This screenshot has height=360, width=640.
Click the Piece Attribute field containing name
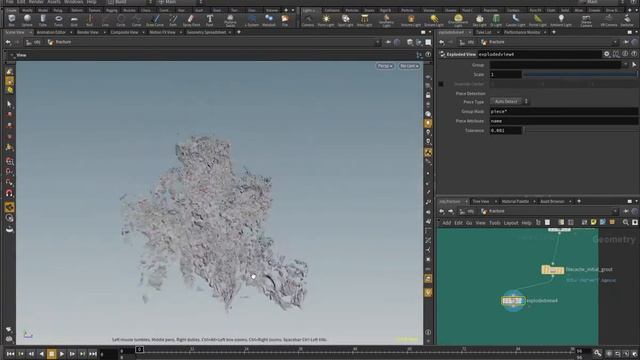point(564,121)
